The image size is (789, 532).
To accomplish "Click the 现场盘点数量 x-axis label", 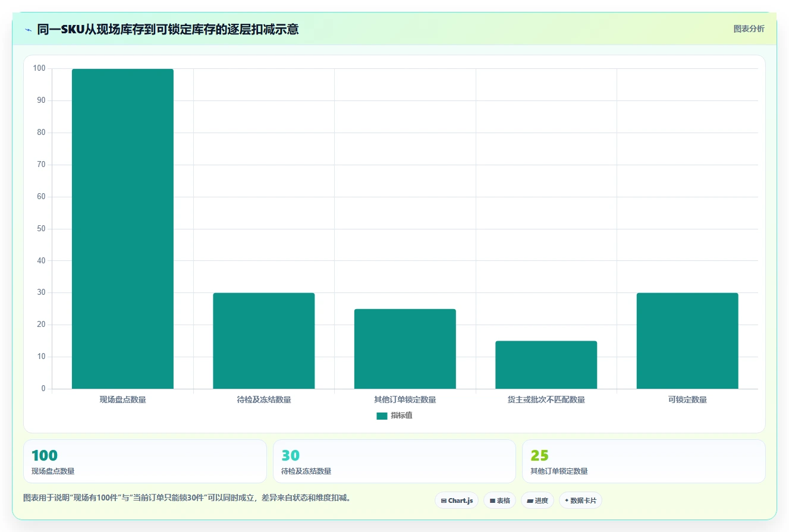I will pos(122,400).
